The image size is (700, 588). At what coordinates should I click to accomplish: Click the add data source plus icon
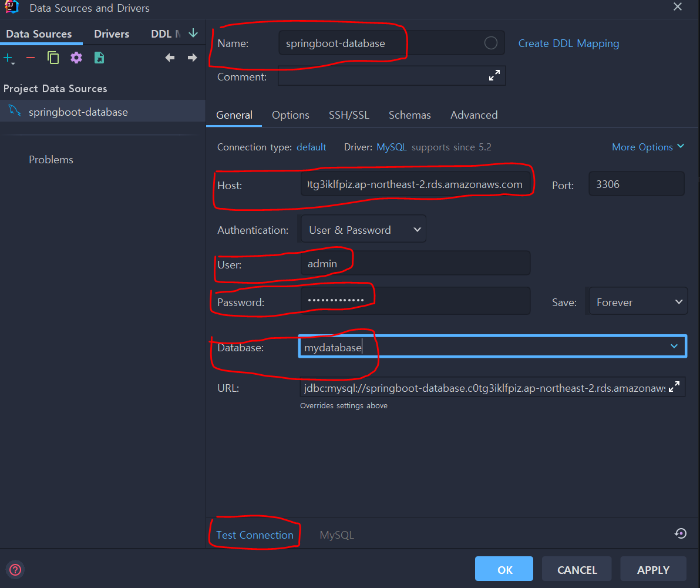(x=9, y=58)
